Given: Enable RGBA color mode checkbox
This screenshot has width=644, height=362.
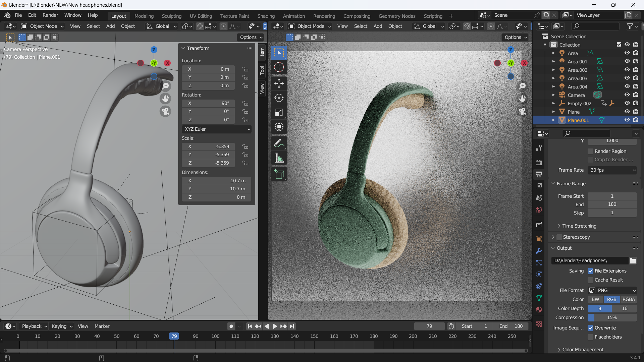Looking at the screenshot, I should point(629,299).
